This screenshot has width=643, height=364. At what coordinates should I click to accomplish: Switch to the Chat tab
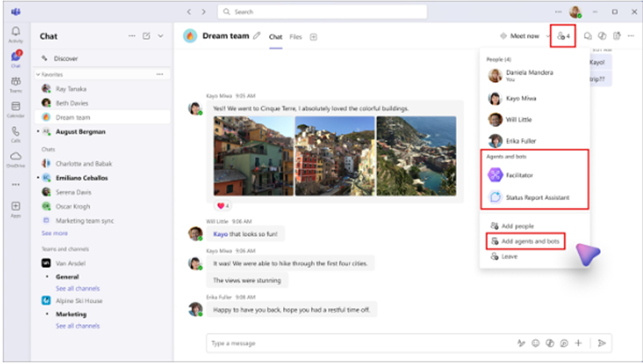pyautogui.click(x=276, y=37)
